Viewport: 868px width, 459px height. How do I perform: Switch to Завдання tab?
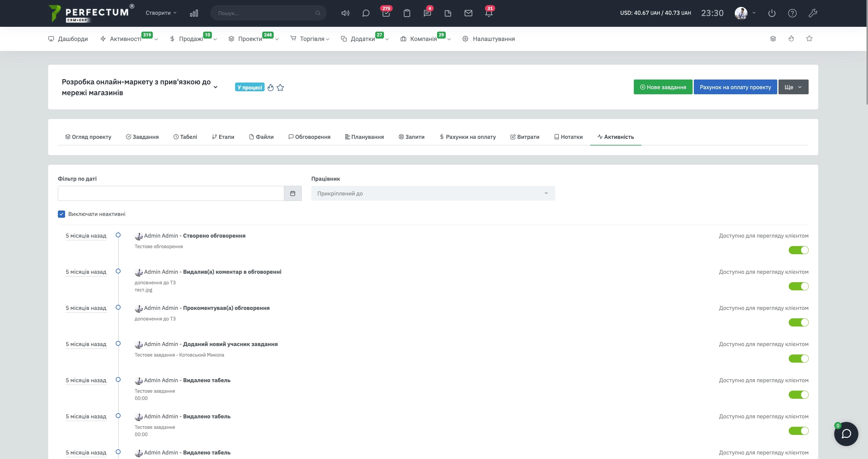tap(142, 137)
